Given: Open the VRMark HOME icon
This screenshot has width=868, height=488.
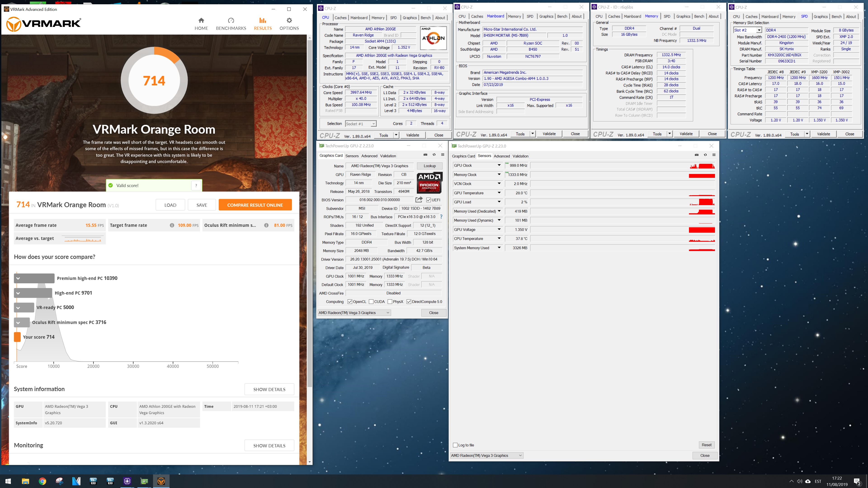Looking at the screenshot, I should point(201,20).
